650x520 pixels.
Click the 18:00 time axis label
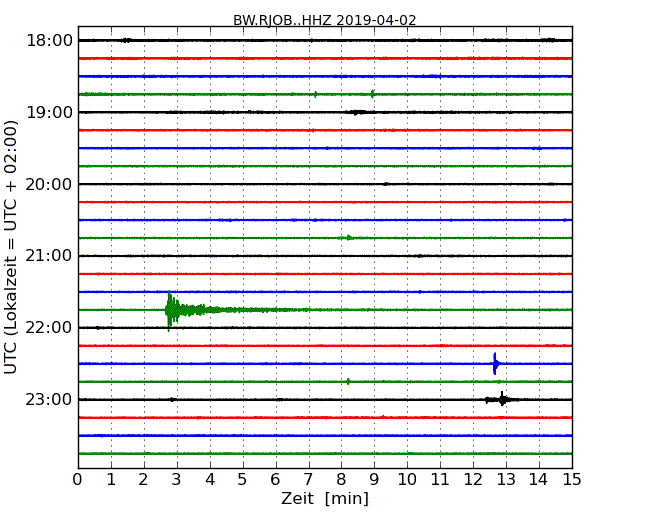tap(49, 41)
